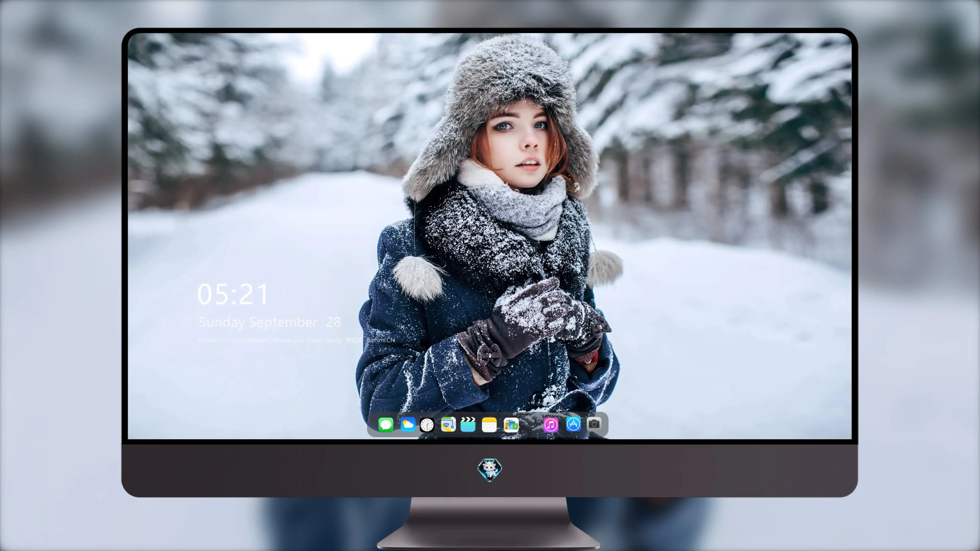Screen dimensions: 980x551
Task: Open the App Store icon in the dock
Action: pos(573,424)
